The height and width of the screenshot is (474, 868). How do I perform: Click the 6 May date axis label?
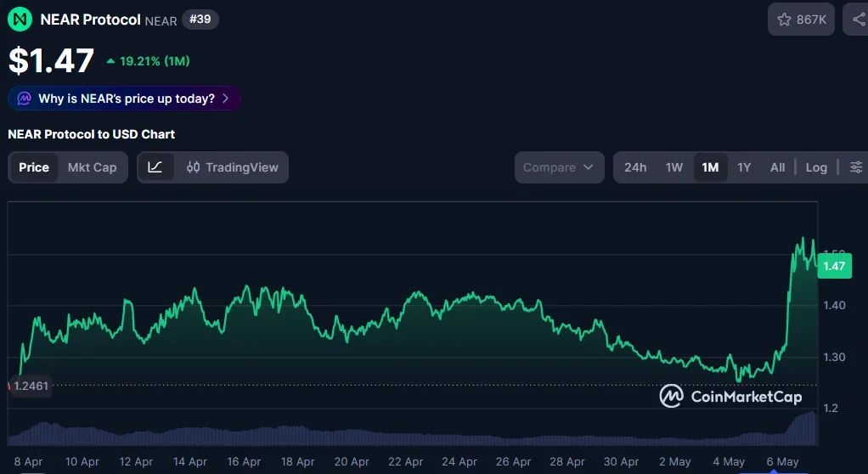783,462
